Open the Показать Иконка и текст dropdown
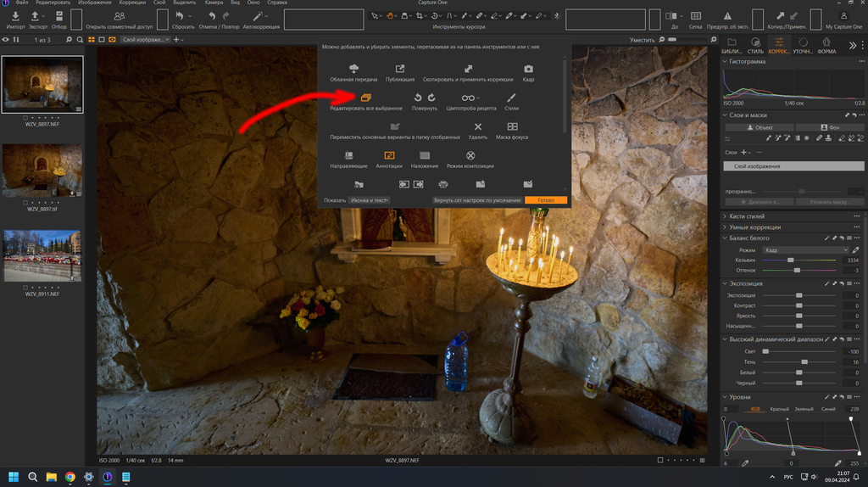The width and height of the screenshot is (868, 487). (370, 200)
